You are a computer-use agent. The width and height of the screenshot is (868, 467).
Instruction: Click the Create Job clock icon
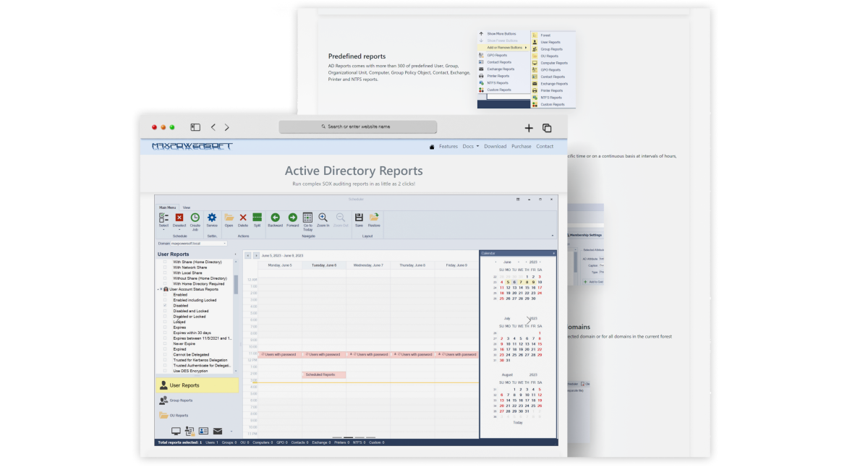195,218
